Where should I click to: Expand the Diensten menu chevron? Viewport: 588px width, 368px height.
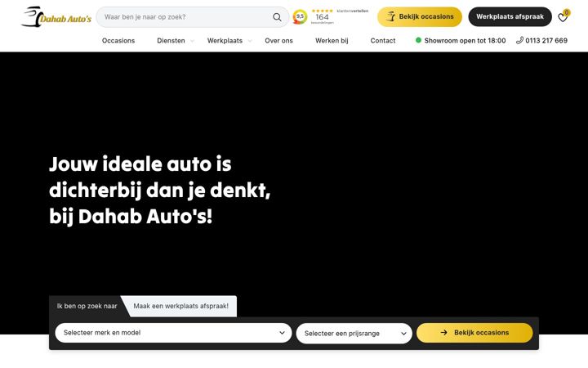(x=193, y=41)
